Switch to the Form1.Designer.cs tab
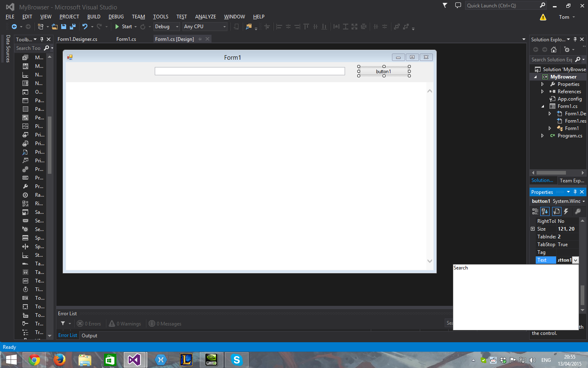Screen dimensions: 588x368 (x=77, y=39)
